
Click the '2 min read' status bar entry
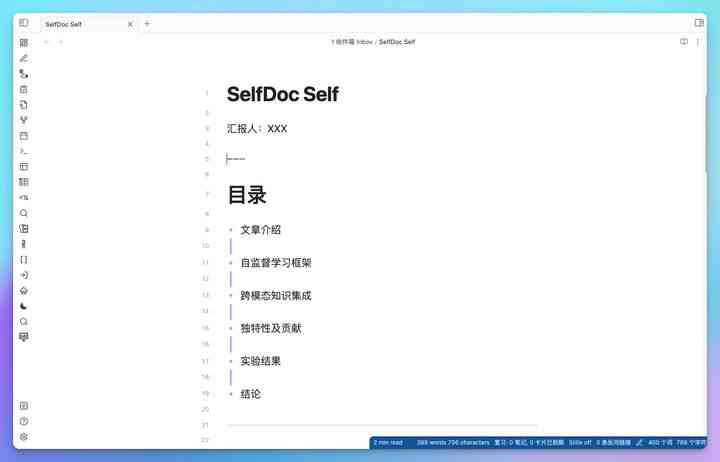(x=388, y=443)
